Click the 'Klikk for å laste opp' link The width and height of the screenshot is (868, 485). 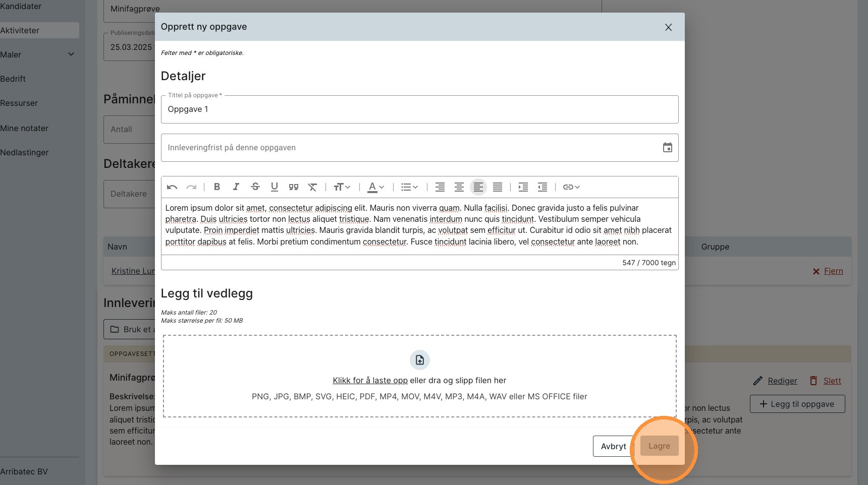click(x=370, y=381)
